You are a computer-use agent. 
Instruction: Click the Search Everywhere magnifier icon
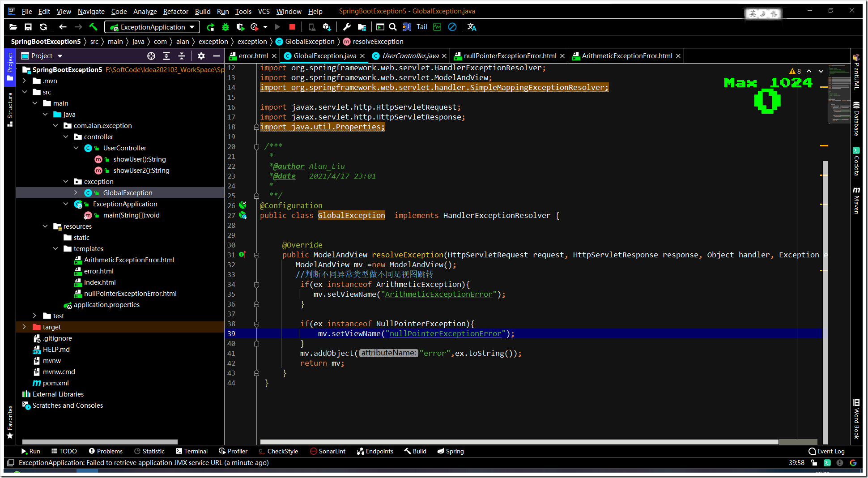[x=393, y=27]
